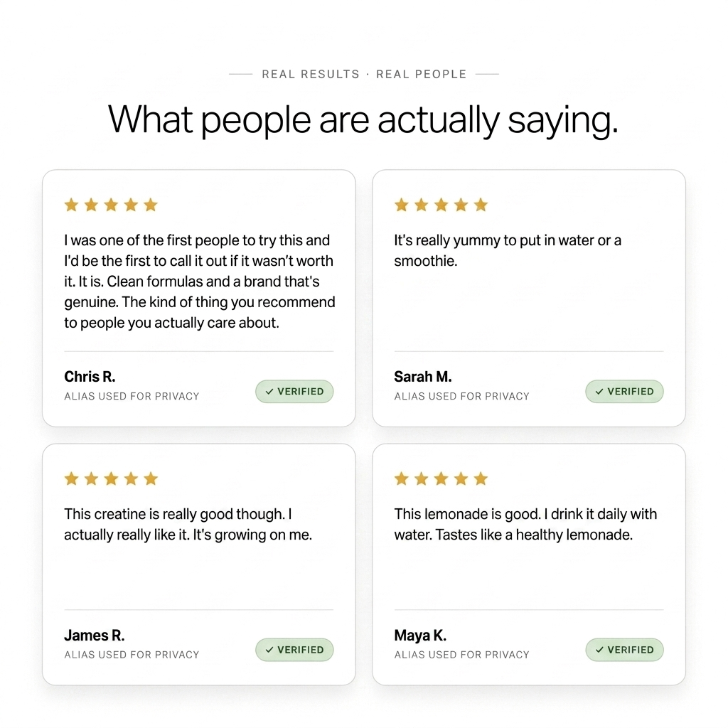Click the checkmark in Maya K.'s Verified badge
This screenshot has height=728, width=728.
coord(599,650)
